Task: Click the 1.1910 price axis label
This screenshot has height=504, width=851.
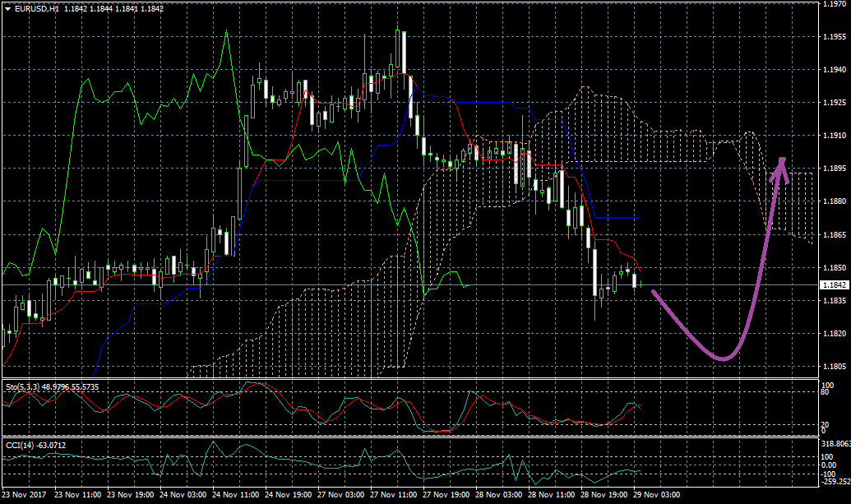Action: (x=834, y=136)
